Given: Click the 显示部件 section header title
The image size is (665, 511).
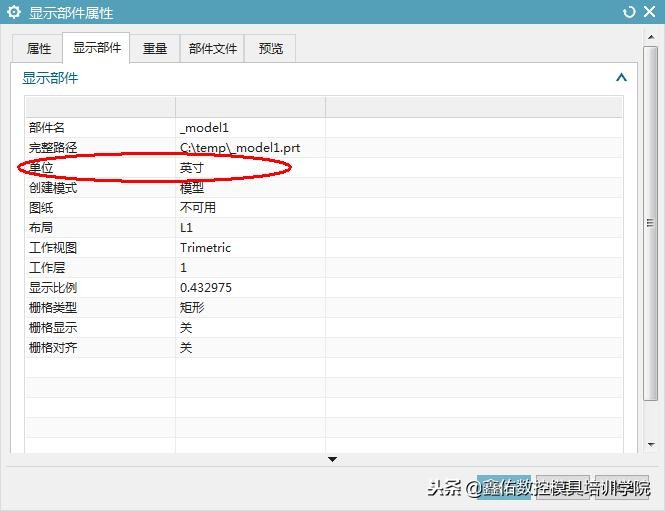Looking at the screenshot, I should 50,78.
